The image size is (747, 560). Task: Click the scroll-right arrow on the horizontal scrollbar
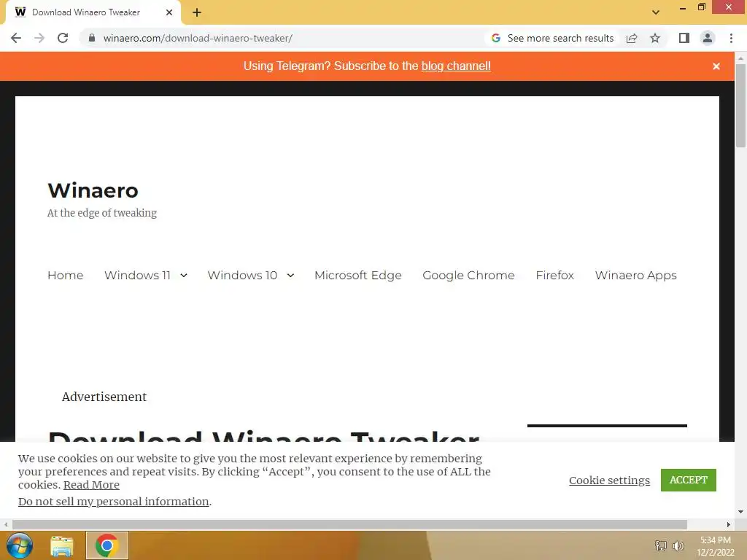click(x=729, y=524)
